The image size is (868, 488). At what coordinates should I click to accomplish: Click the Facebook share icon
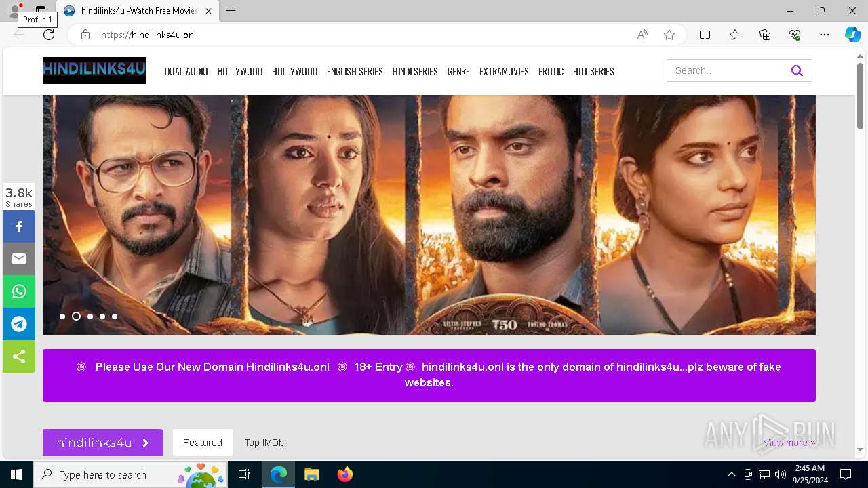pyautogui.click(x=19, y=226)
